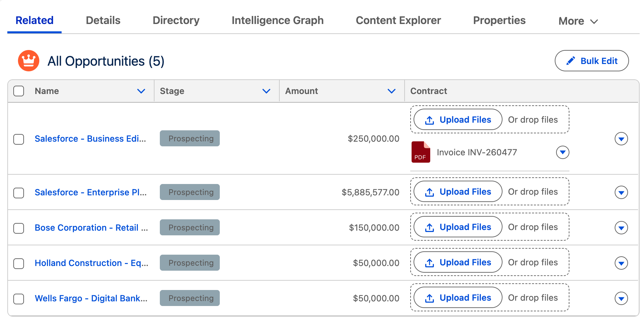The image size is (644, 318).
Task: Switch to the Details tab
Action: tap(103, 20)
